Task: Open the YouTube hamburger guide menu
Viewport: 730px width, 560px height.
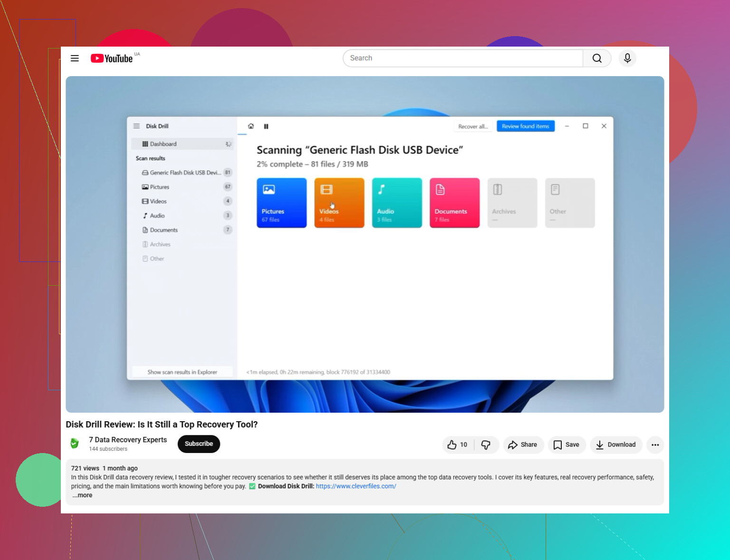Action: (x=75, y=58)
